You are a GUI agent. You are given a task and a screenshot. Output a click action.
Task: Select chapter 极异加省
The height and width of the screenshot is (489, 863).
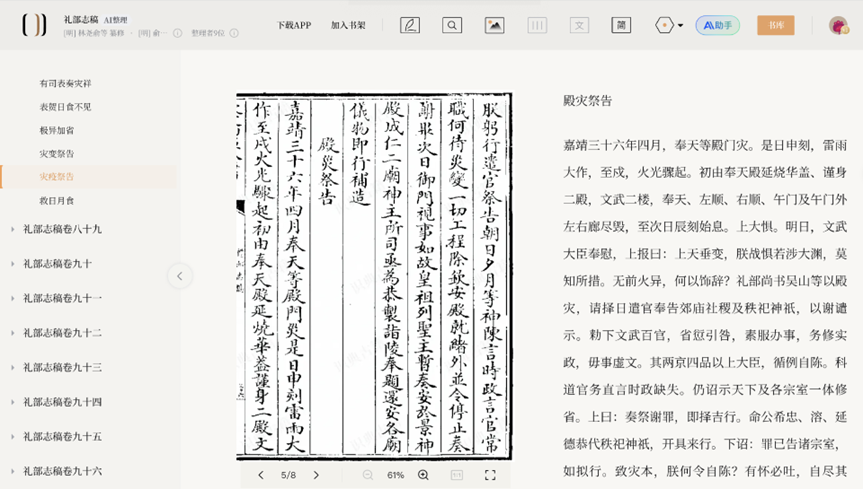(57, 131)
